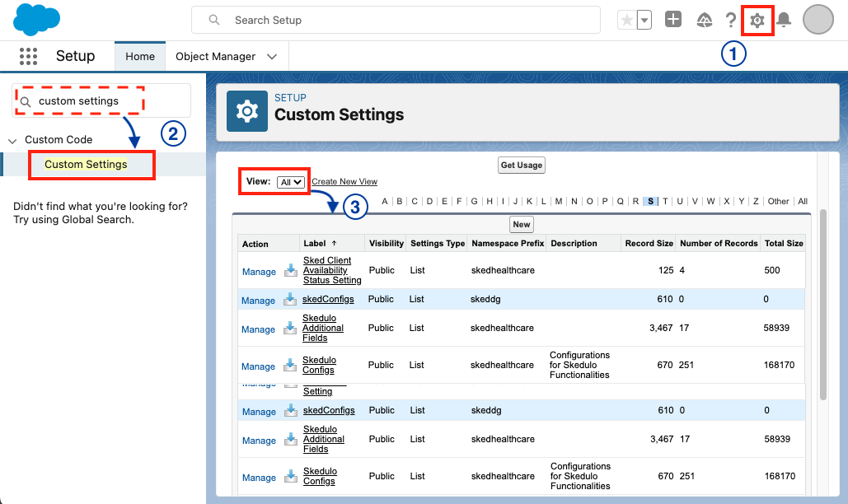848x504 pixels.
Task: Filter list by letter E
Action: 444,202
